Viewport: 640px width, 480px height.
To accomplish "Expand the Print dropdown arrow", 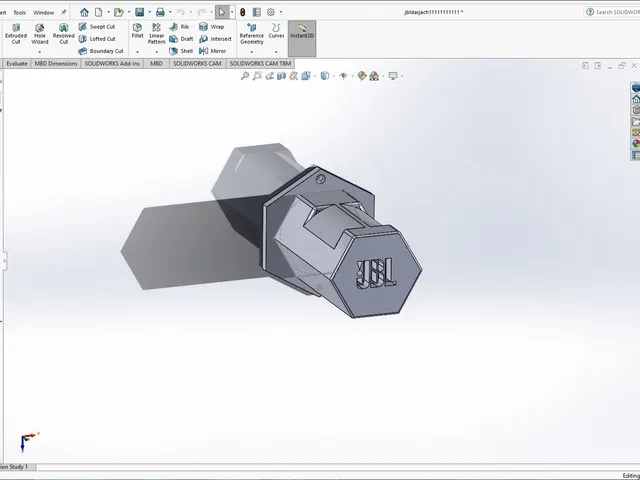I will pyautogui.click(x=170, y=12).
